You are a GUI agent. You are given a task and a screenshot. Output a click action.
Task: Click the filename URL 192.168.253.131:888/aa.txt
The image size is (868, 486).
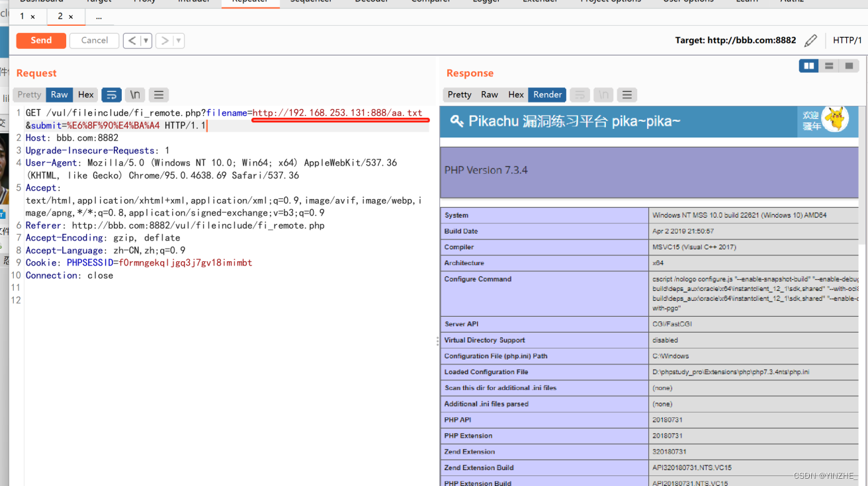pyautogui.click(x=337, y=113)
